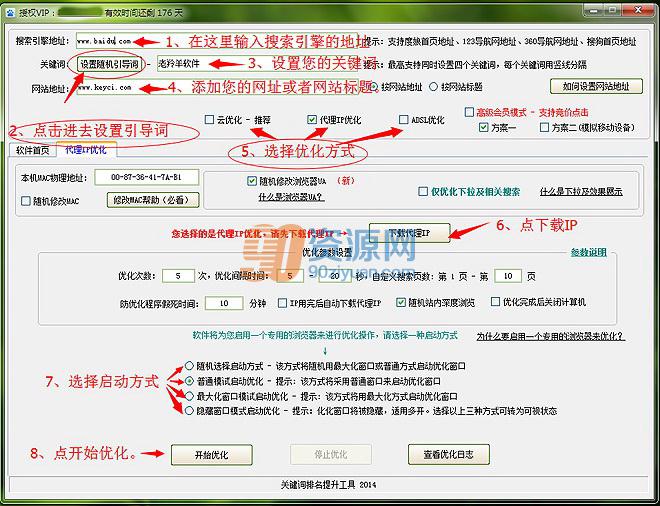
Task: Switch to 软件首页 tab
Action: pyautogui.click(x=32, y=150)
